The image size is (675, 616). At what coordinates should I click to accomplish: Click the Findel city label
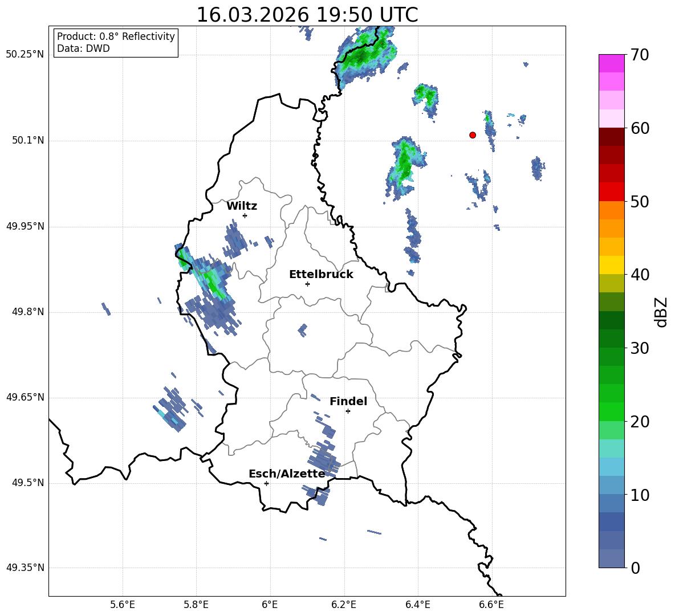348,401
